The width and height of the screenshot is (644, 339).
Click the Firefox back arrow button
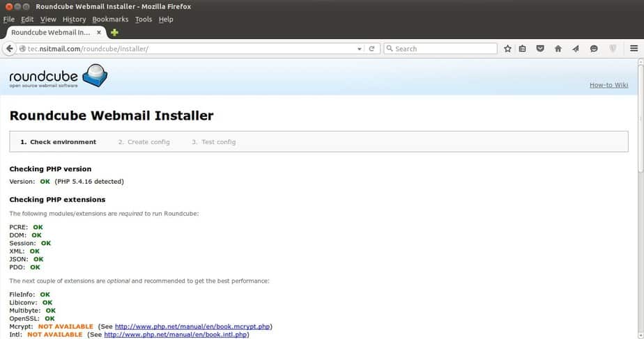pos(9,49)
